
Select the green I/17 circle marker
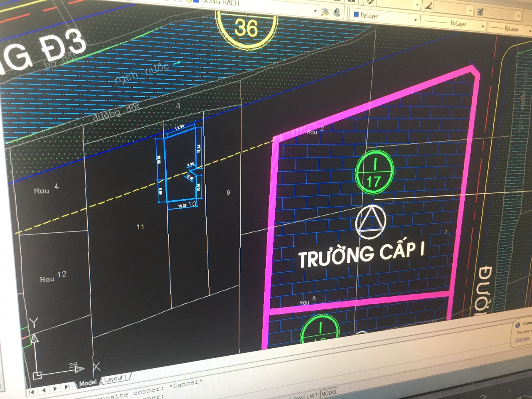(374, 172)
